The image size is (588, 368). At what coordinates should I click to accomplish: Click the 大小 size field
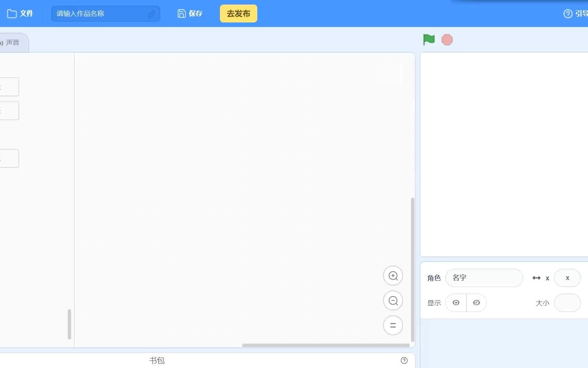pyautogui.click(x=567, y=303)
